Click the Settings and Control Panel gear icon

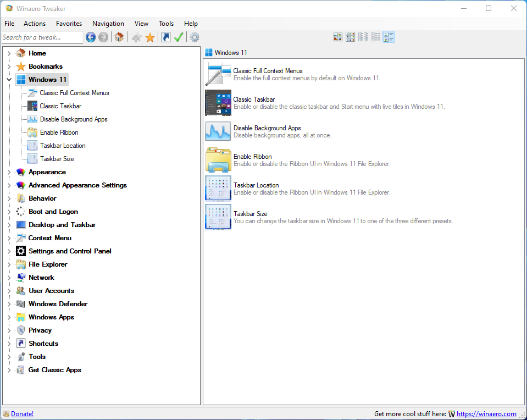coord(21,251)
